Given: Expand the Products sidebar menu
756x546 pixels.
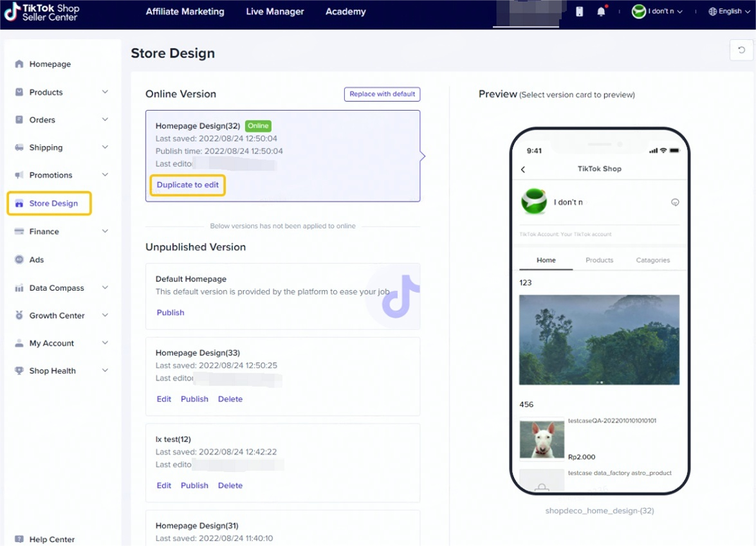Looking at the screenshot, I should coord(105,92).
